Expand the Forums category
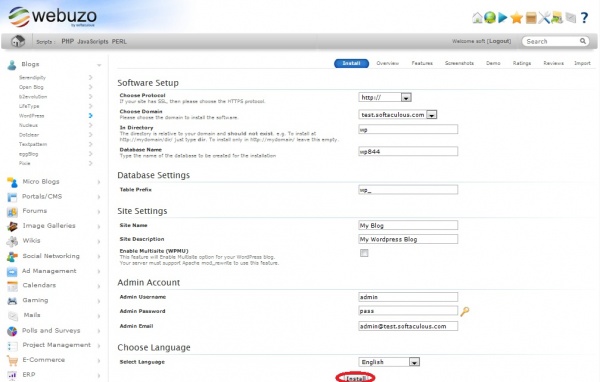This screenshot has width=600, height=382. click(x=99, y=212)
